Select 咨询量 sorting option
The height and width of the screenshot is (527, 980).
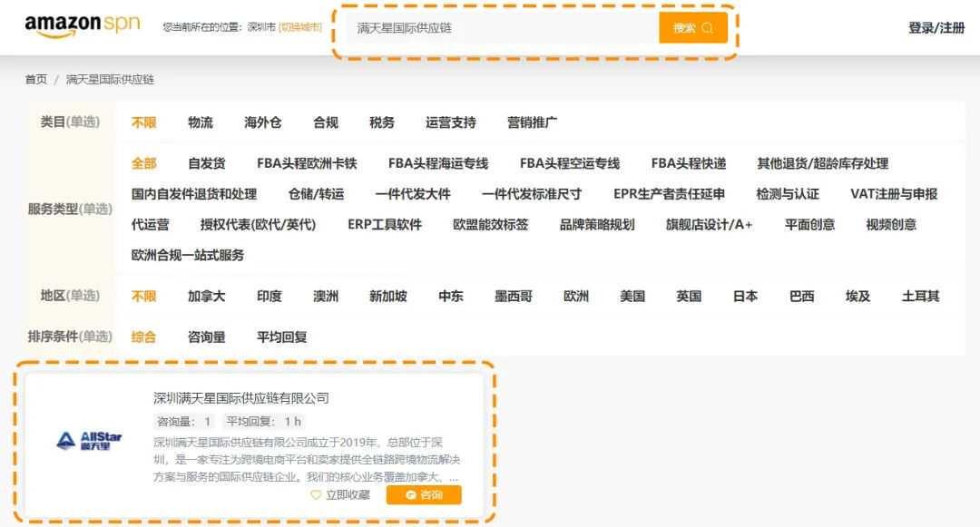coord(205,335)
